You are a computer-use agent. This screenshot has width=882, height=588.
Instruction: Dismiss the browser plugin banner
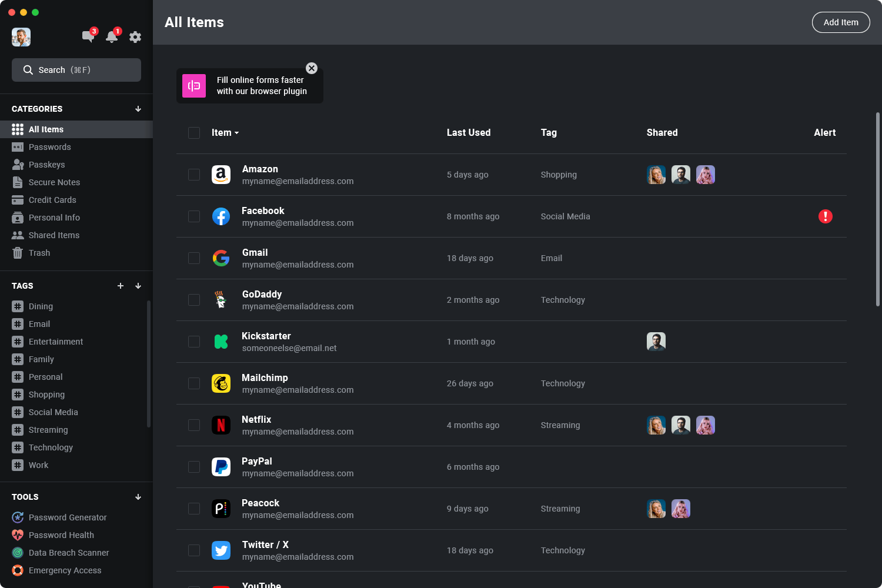click(312, 68)
